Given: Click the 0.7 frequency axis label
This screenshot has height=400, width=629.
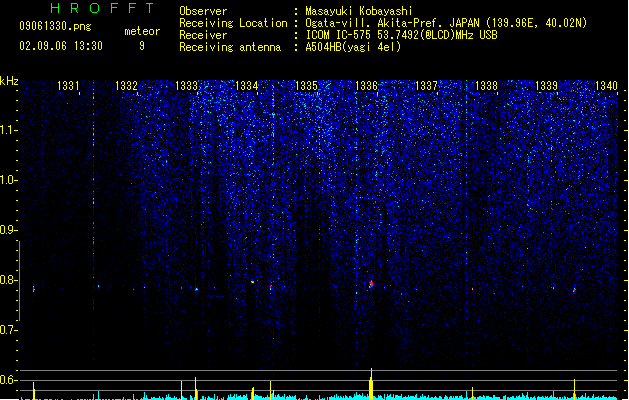Looking at the screenshot, I should coord(8,330).
